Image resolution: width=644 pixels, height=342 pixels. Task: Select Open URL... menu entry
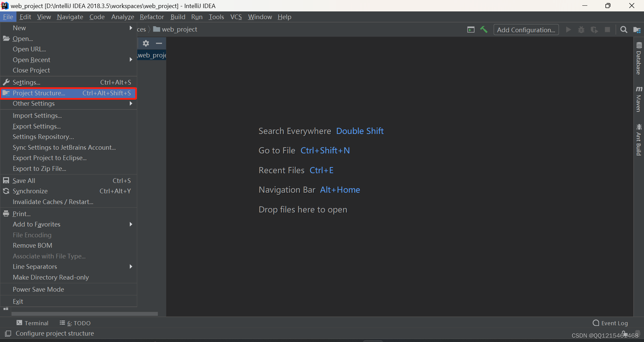tap(68, 49)
